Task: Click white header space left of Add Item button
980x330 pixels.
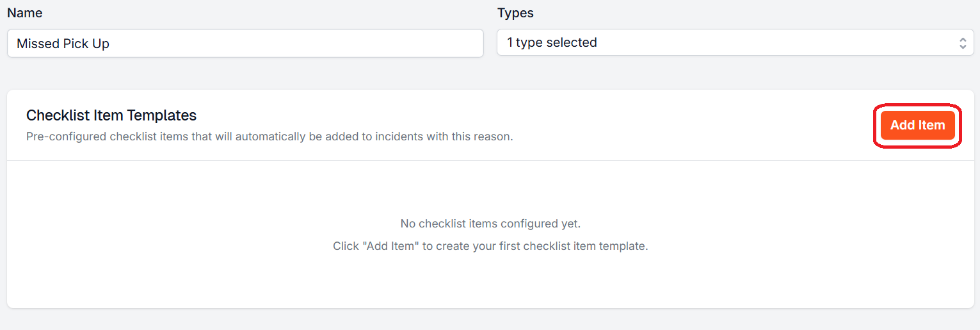Action: pos(704,125)
